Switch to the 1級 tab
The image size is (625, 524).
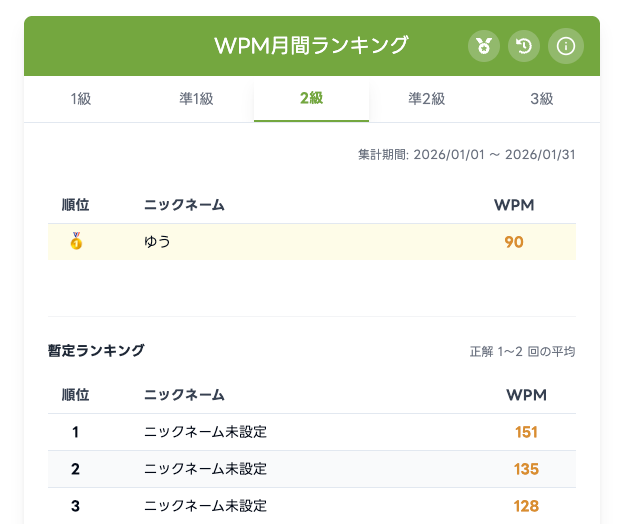pos(81,99)
